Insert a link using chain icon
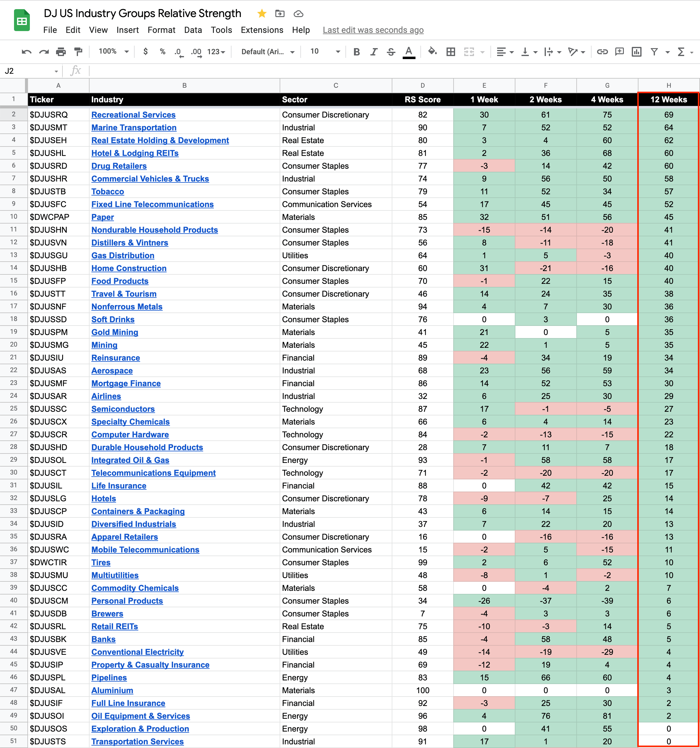 point(602,52)
